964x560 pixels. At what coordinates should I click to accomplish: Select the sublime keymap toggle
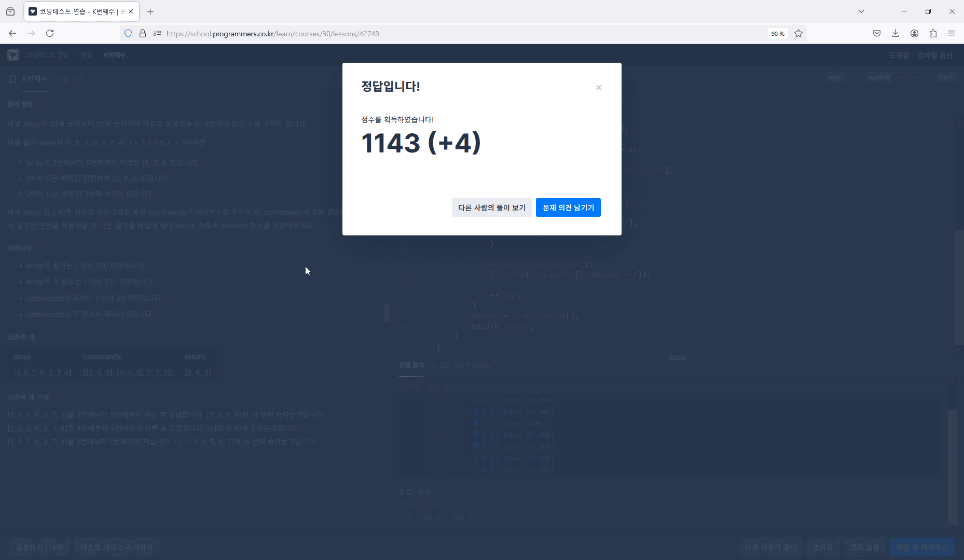(880, 77)
